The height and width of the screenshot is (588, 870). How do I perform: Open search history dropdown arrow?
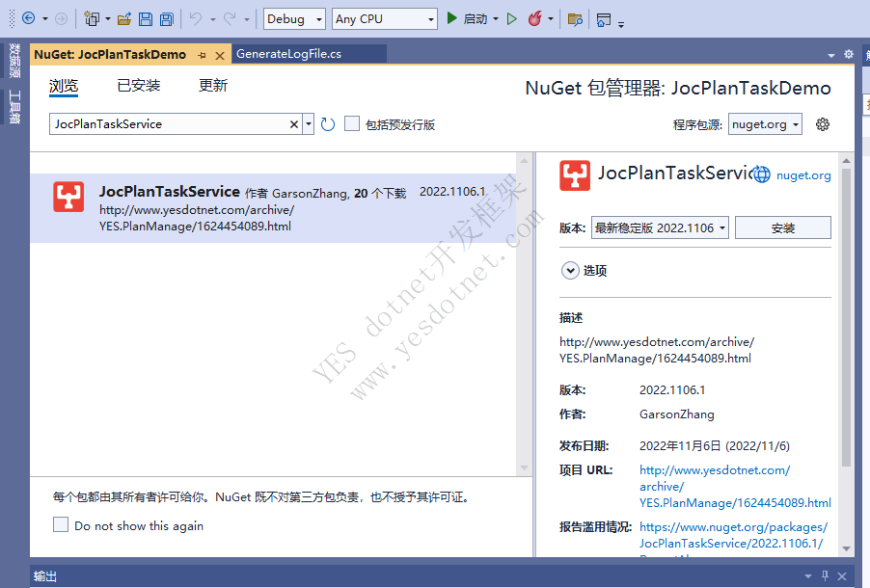(309, 124)
